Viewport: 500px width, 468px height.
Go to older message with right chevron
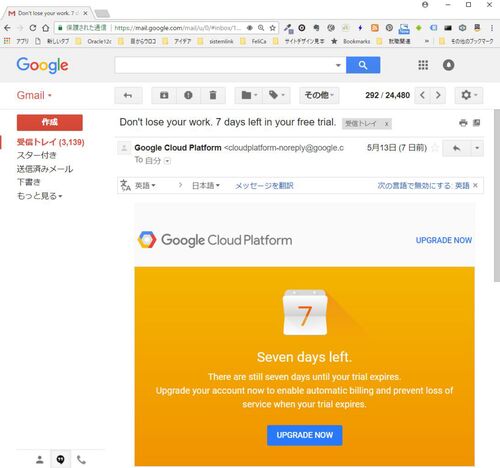pos(438,96)
